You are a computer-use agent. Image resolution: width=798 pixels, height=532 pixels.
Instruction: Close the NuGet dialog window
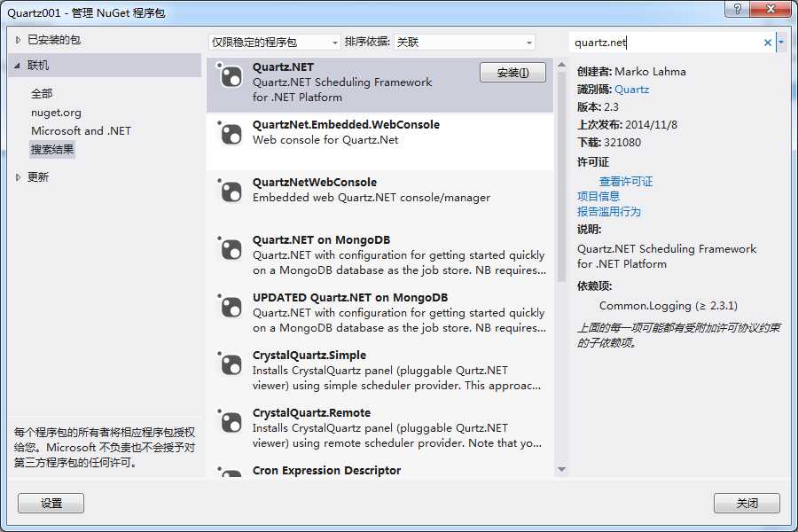771,9
